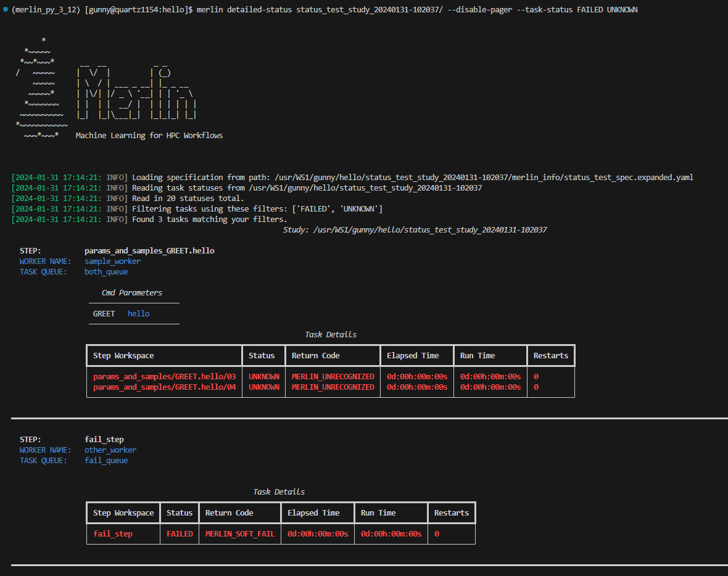Click the 'Cmd Parameters' heading

132,293
